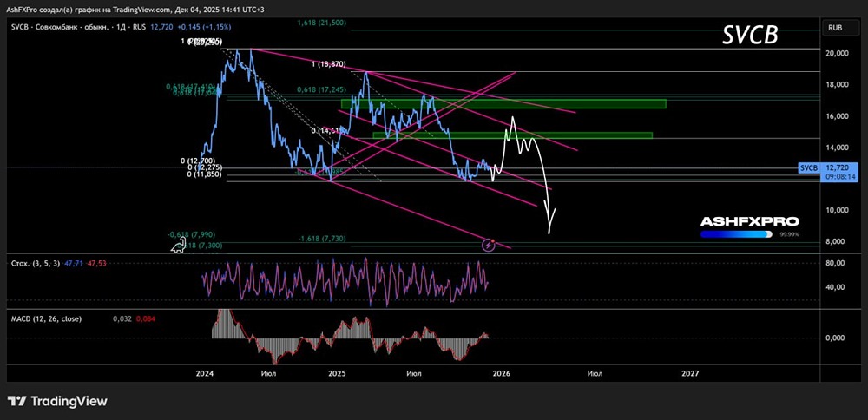This screenshot has width=868, height=420.
Task: Click the purple lightning event icon on chart
Action: click(x=488, y=245)
